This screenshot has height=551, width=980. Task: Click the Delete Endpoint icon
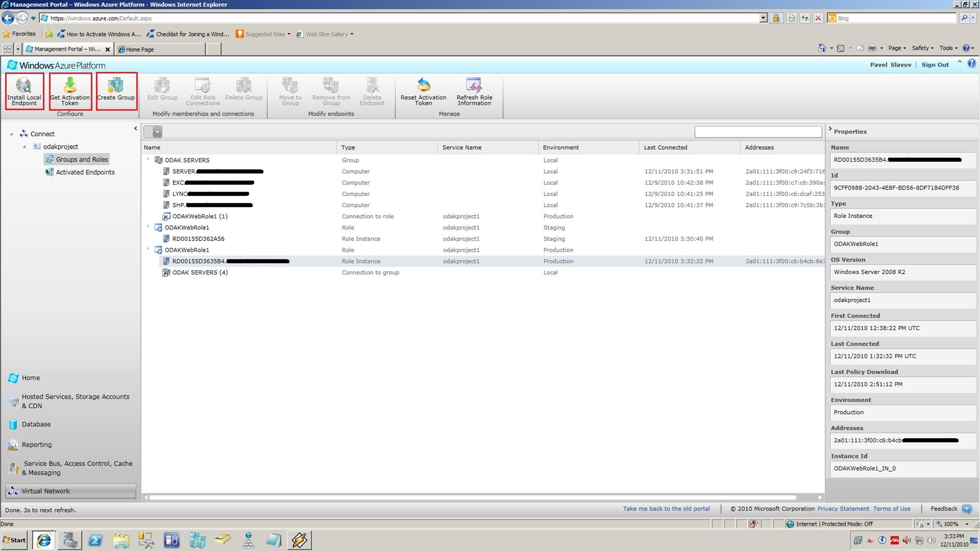pyautogui.click(x=372, y=85)
